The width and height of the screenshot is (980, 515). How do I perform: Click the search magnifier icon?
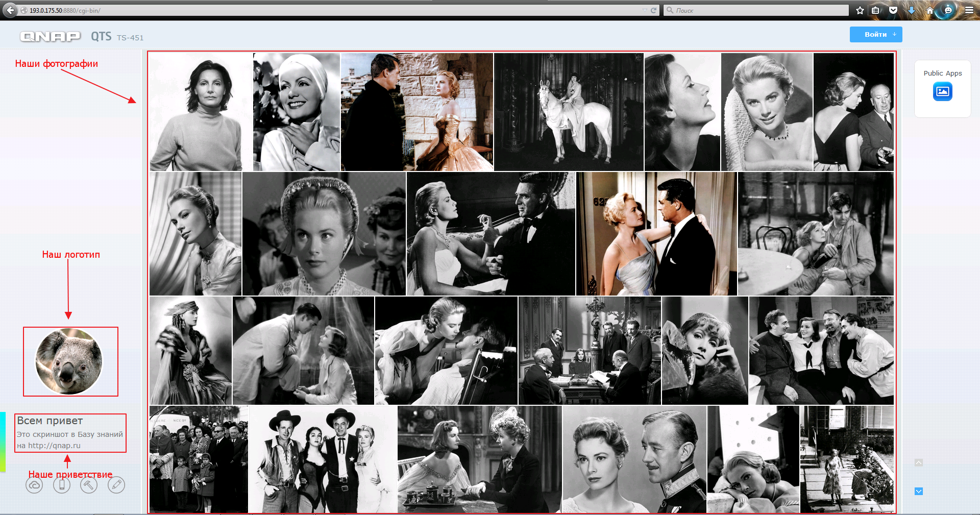pyautogui.click(x=670, y=10)
